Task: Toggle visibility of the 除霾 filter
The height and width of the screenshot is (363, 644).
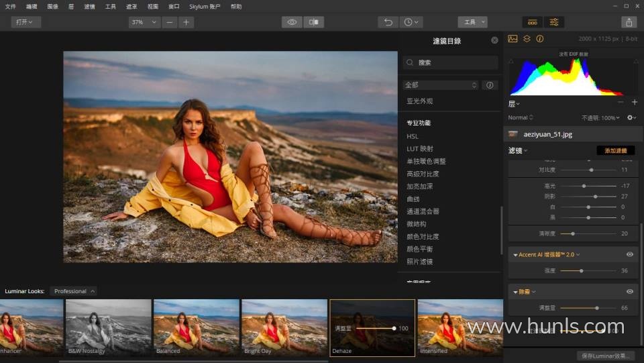Action: point(629,292)
